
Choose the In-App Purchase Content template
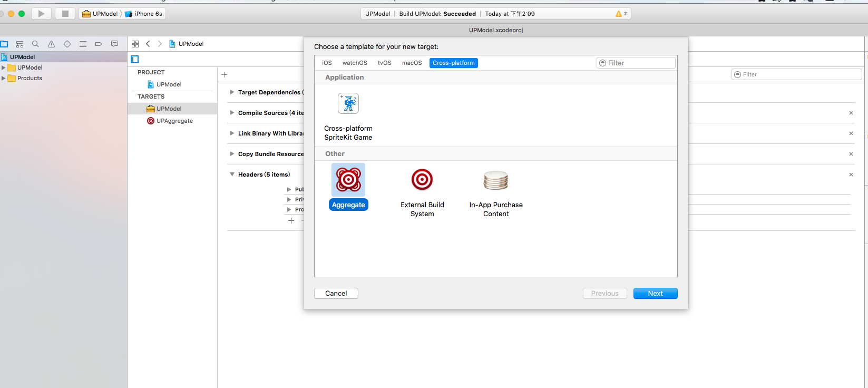point(496,180)
